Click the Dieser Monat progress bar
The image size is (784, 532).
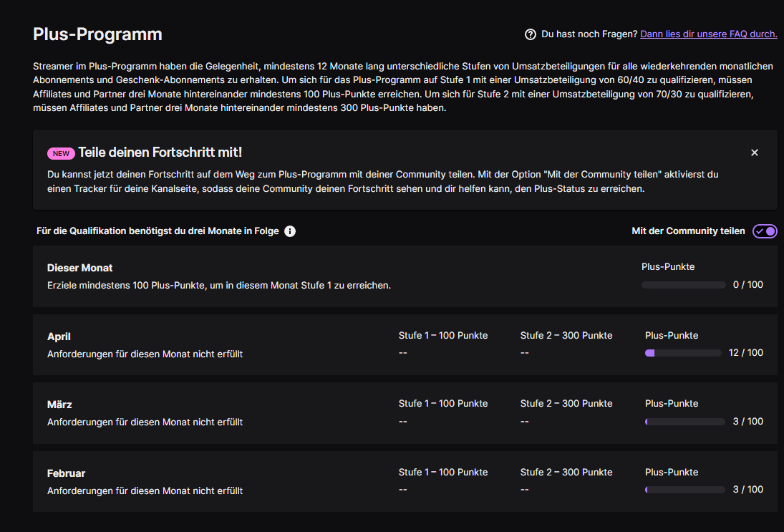click(x=684, y=285)
